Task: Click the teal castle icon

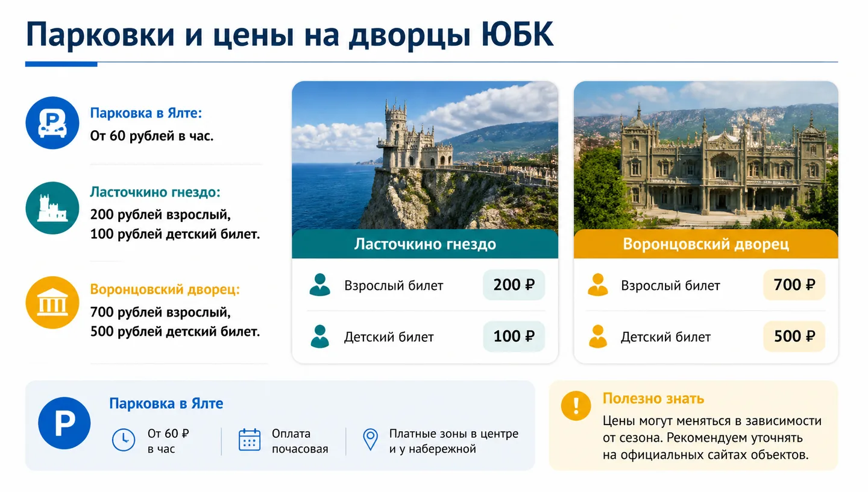Action: click(52, 208)
